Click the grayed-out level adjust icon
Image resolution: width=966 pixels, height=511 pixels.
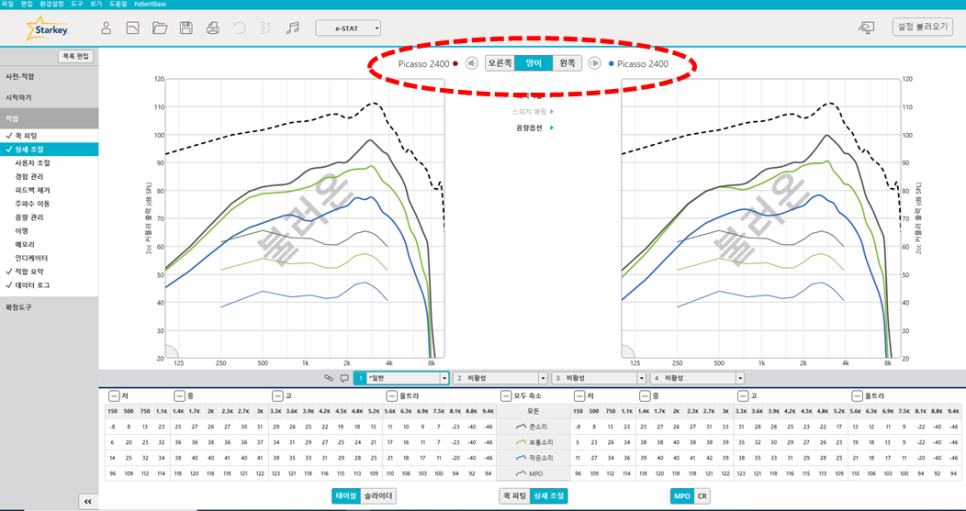(x=266, y=28)
